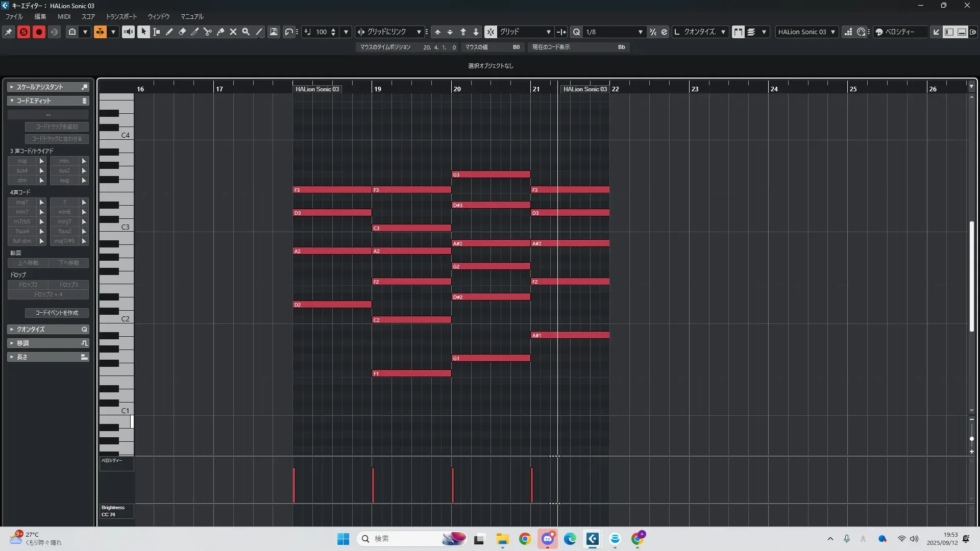
Task: Click the G3 note in bar 20
Action: tap(491, 174)
